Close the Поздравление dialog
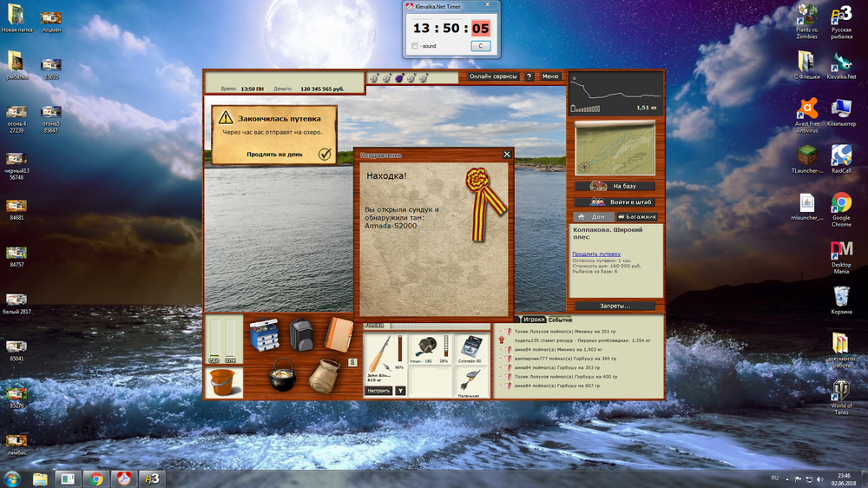Viewport: 868px width, 488px height. [x=507, y=155]
